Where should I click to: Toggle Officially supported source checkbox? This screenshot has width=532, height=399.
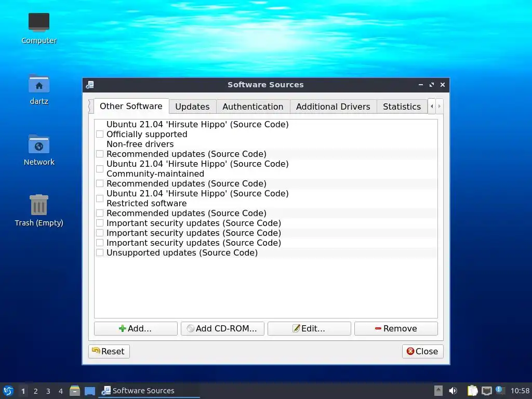(x=100, y=134)
